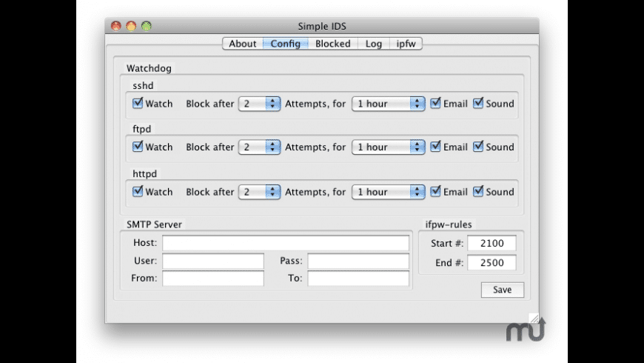Minimize the Simple IDS window
This screenshot has width=644, height=363.
pyautogui.click(x=131, y=26)
